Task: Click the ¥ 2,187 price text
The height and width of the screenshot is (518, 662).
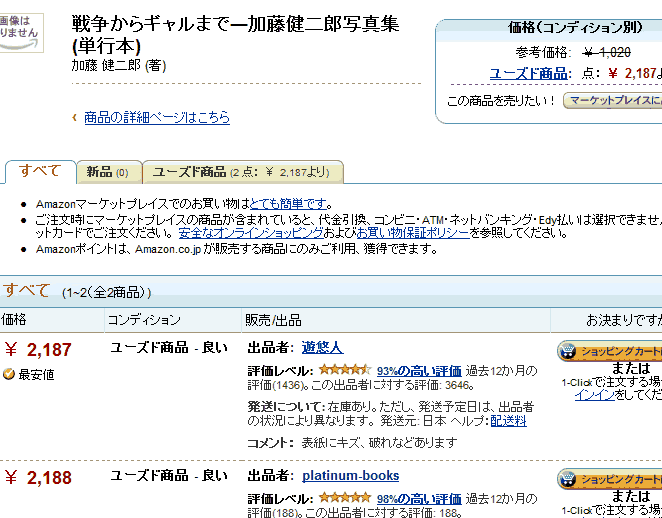Action: [38, 350]
